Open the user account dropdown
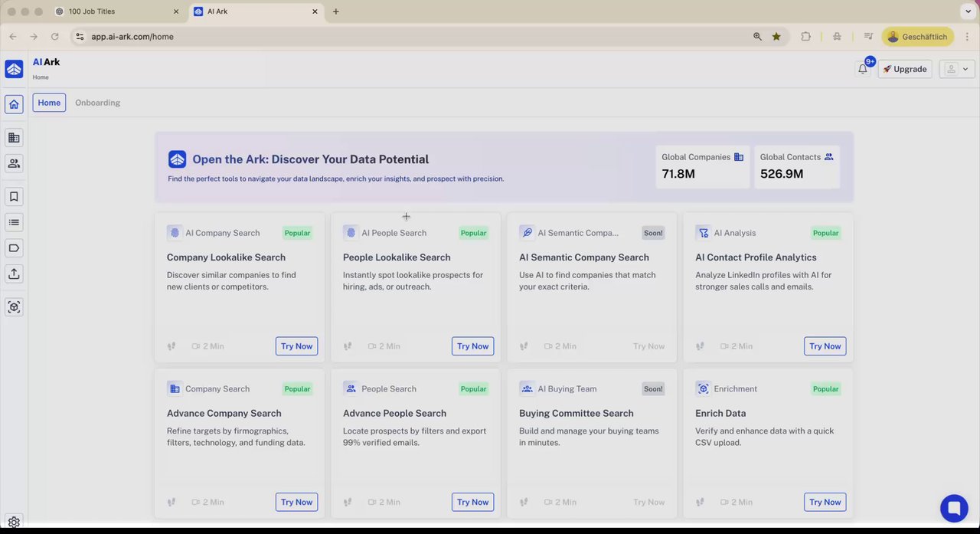This screenshot has width=980, height=534. point(958,69)
